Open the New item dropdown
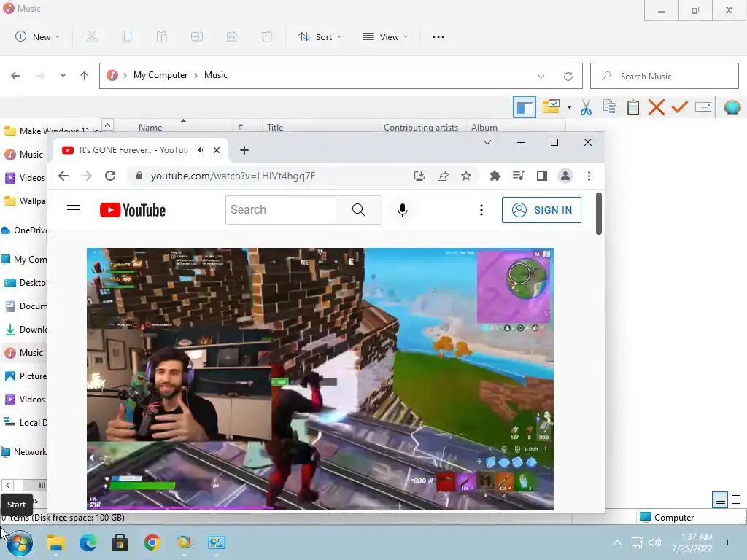 tap(38, 36)
